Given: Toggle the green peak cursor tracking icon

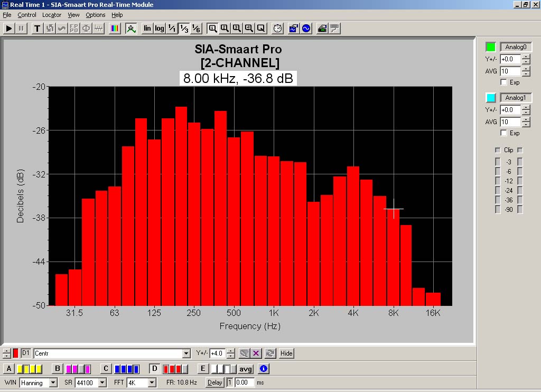Looking at the screenshot, I should pos(131,29).
